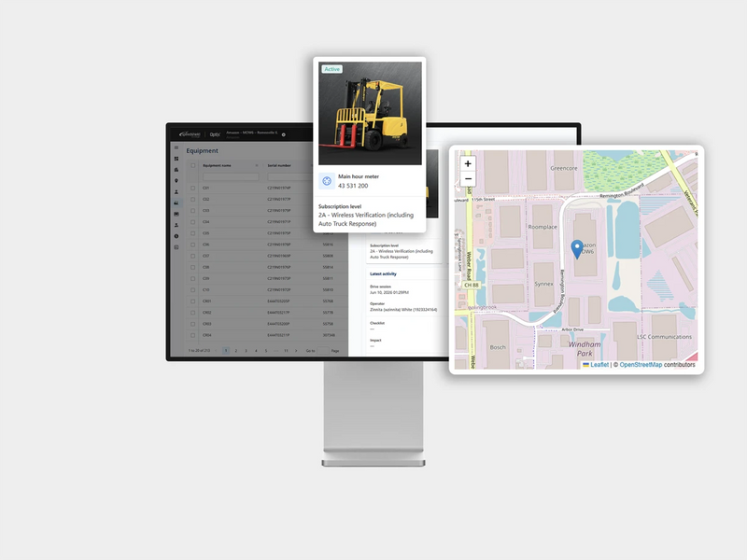Toggle the select-all checkbox in table header
This screenshot has width=747, height=560.
tap(193, 166)
